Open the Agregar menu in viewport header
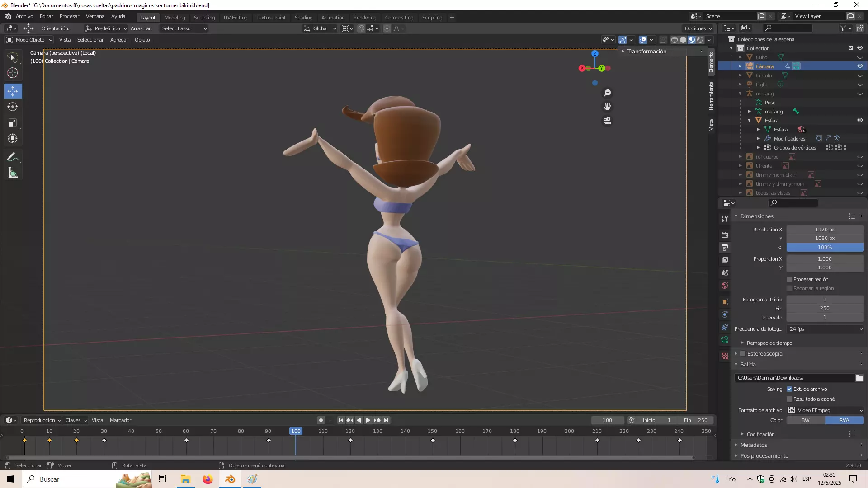868x488 pixels. click(x=119, y=40)
